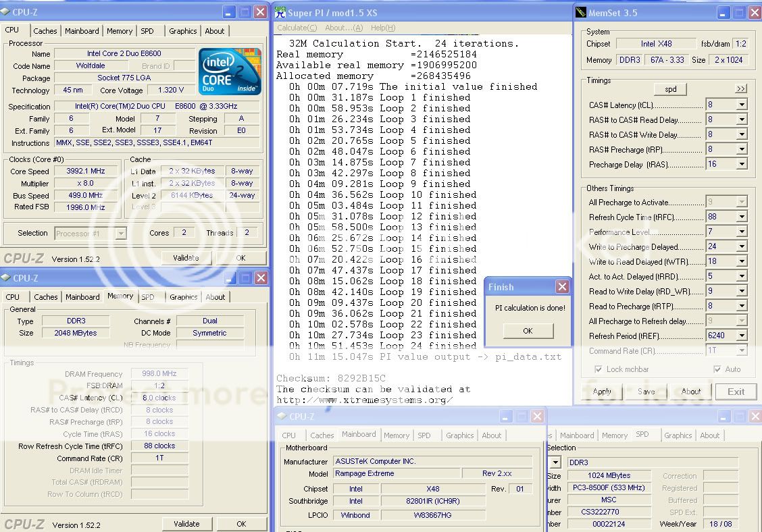
Task: Select CPU tab in memory CPU-Z window
Action: (x=13, y=297)
